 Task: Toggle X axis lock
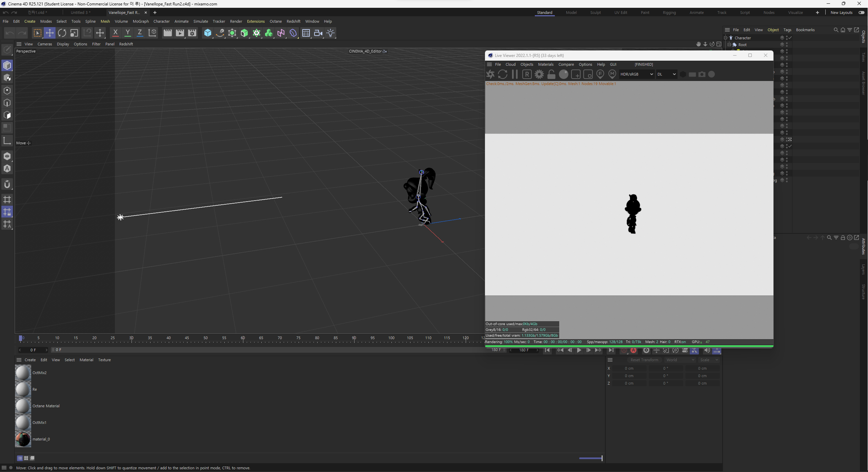click(115, 33)
